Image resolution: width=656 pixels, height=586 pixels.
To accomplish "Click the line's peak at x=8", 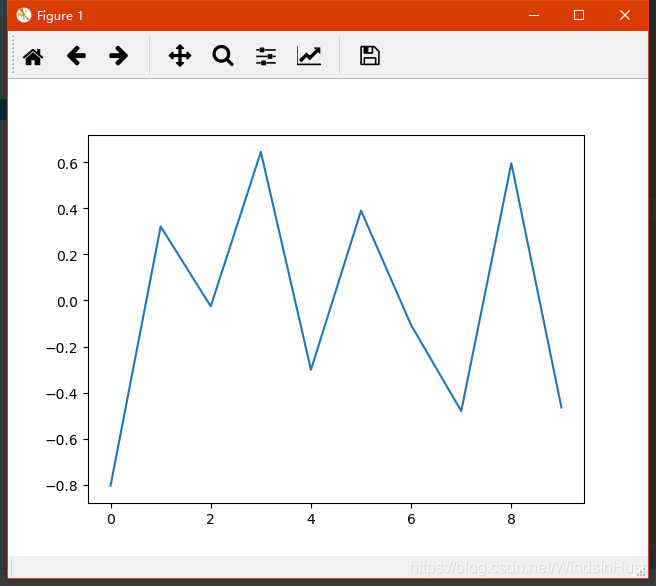I will (x=511, y=164).
